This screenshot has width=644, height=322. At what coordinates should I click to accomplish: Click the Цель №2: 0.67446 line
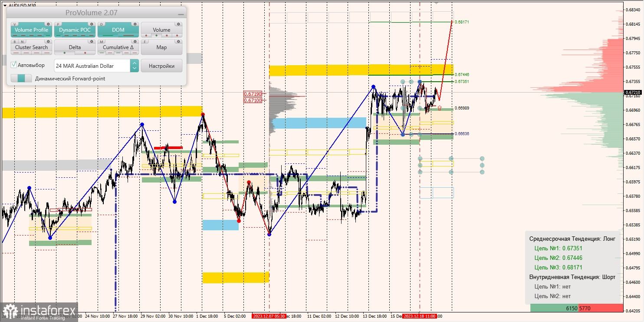click(x=559, y=258)
